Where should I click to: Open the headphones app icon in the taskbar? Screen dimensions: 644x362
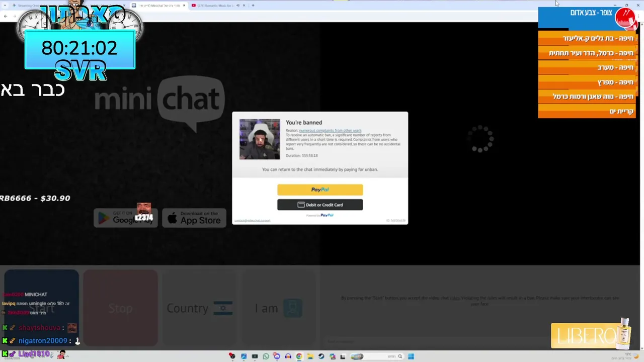tap(288, 356)
